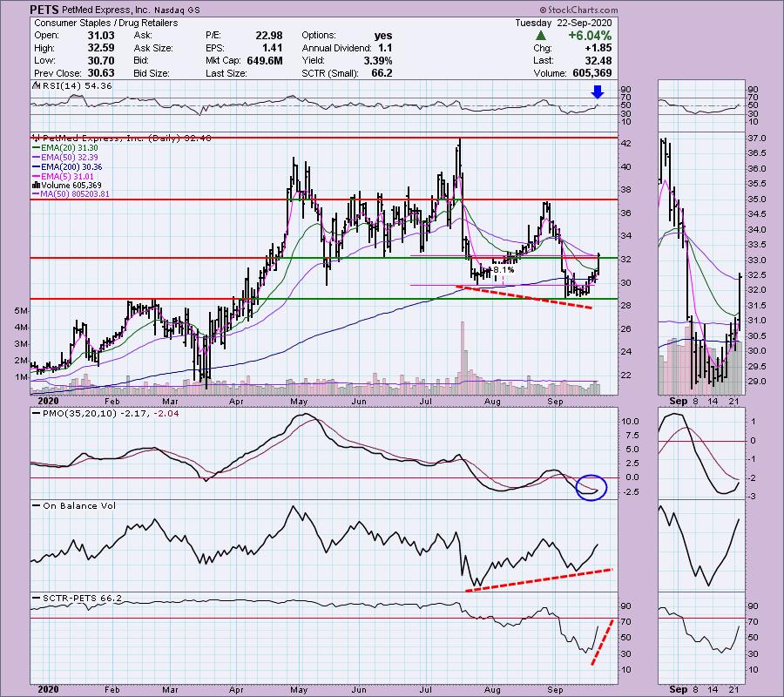Click the Prev Close value 30.63
The image size is (784, 697).
(101, 73)
